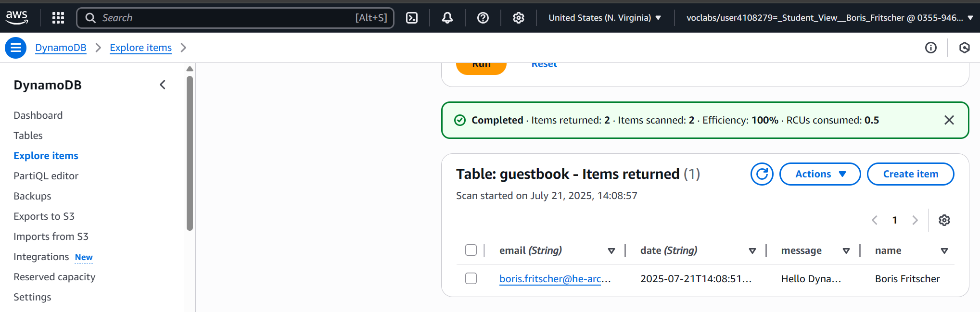Viewport: 980px width, 312px height.
Task: Open the email column sort arrow
Action: point(611,250)
